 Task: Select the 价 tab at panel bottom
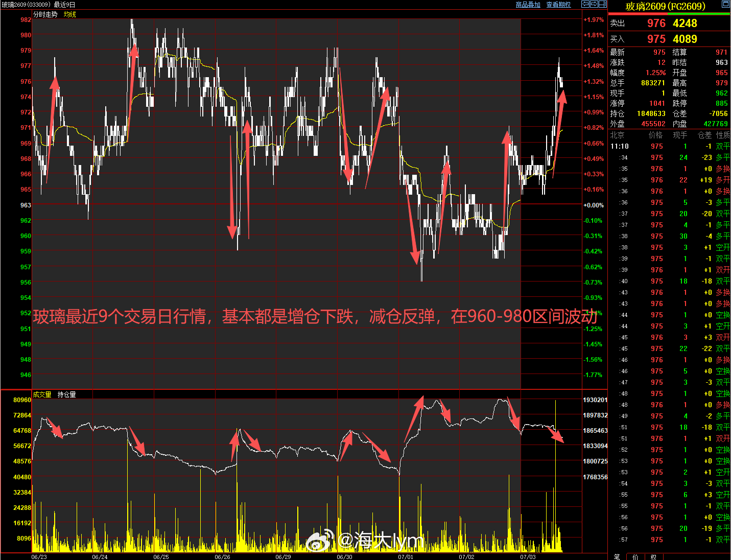coord(635,557)
